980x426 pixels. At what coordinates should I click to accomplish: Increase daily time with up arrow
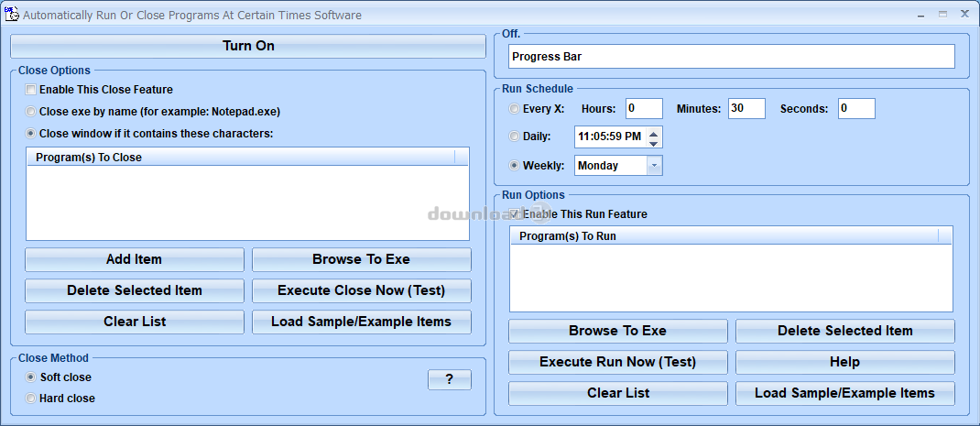(x=654, y=132)
